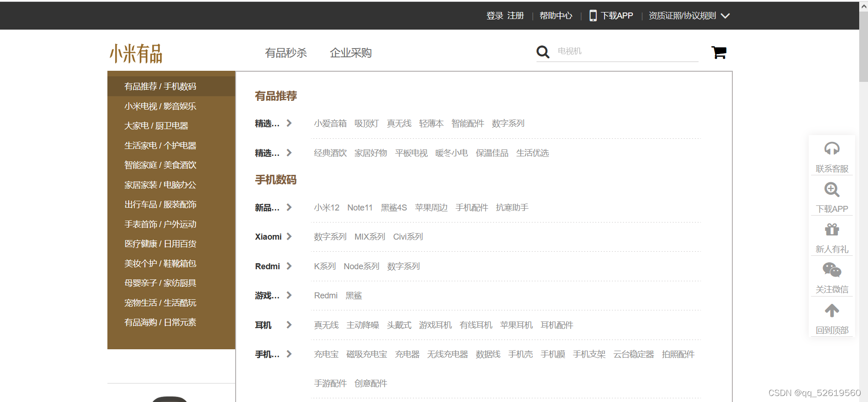Open the 磁吸充电宝 link
The image size is (868, 402).
click(x=367, y=354)
